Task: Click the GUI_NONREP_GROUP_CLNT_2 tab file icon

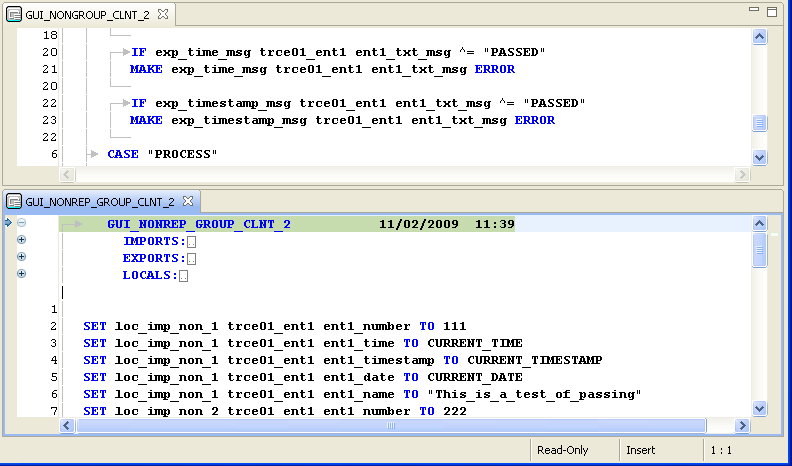Action: [x=14, y=201]
